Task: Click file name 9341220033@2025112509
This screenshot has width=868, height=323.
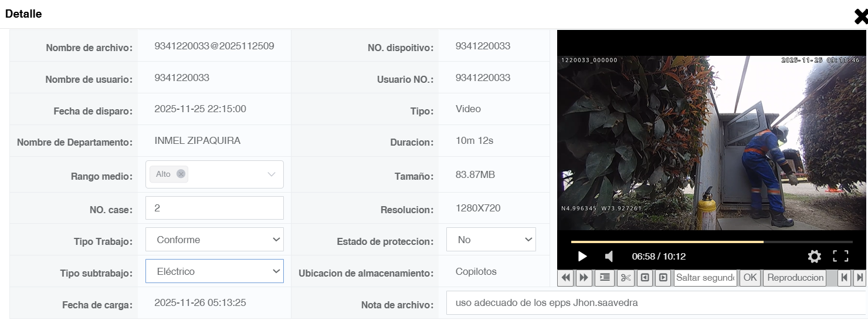Action: (214, 46)
